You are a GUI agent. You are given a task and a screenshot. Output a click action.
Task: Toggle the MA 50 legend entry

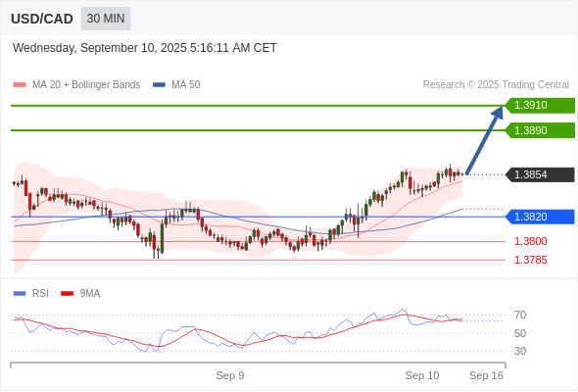tap(176, 85)
